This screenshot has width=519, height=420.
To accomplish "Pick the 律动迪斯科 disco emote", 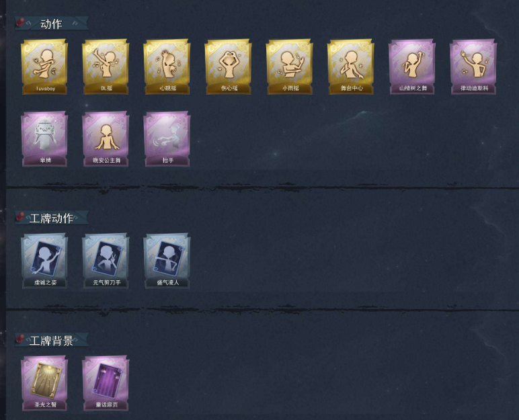I will tap(473, 67).
